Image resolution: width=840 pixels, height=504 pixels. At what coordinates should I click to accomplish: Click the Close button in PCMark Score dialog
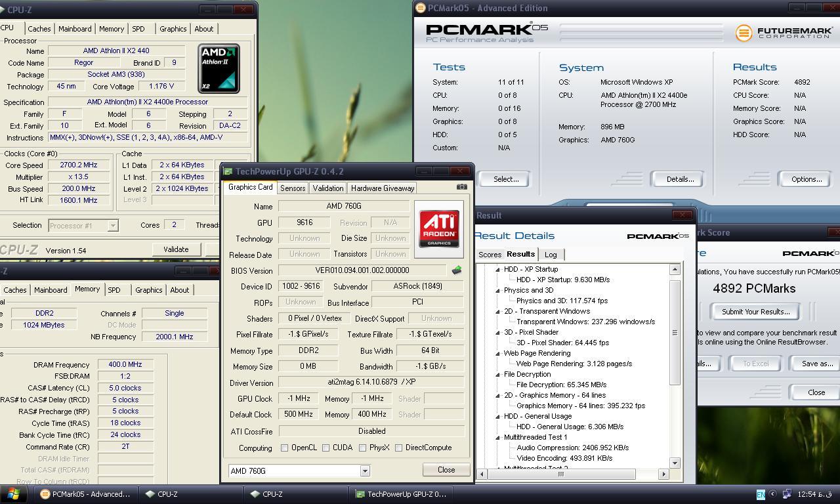[816, 392]
